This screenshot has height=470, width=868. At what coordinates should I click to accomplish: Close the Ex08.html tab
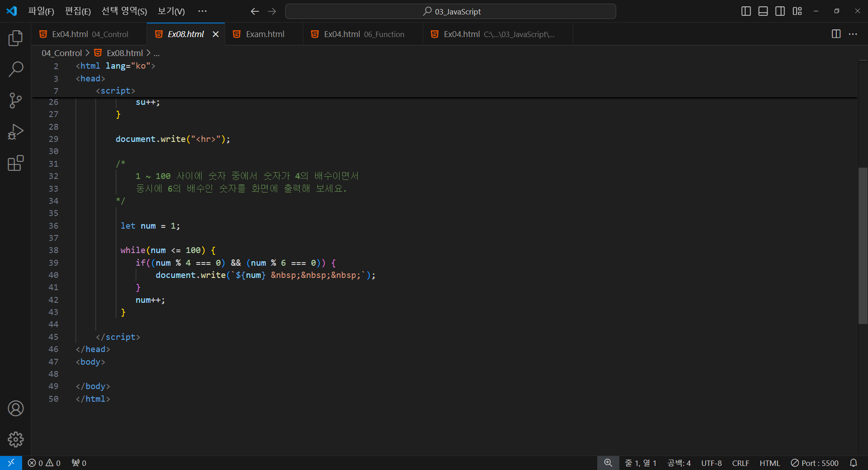click(216, 34)
